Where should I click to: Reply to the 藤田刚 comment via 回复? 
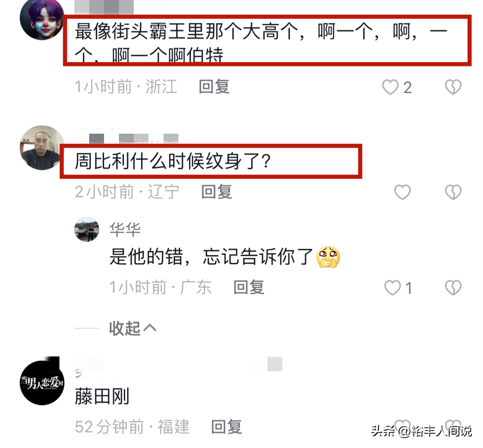pos(227,427)
